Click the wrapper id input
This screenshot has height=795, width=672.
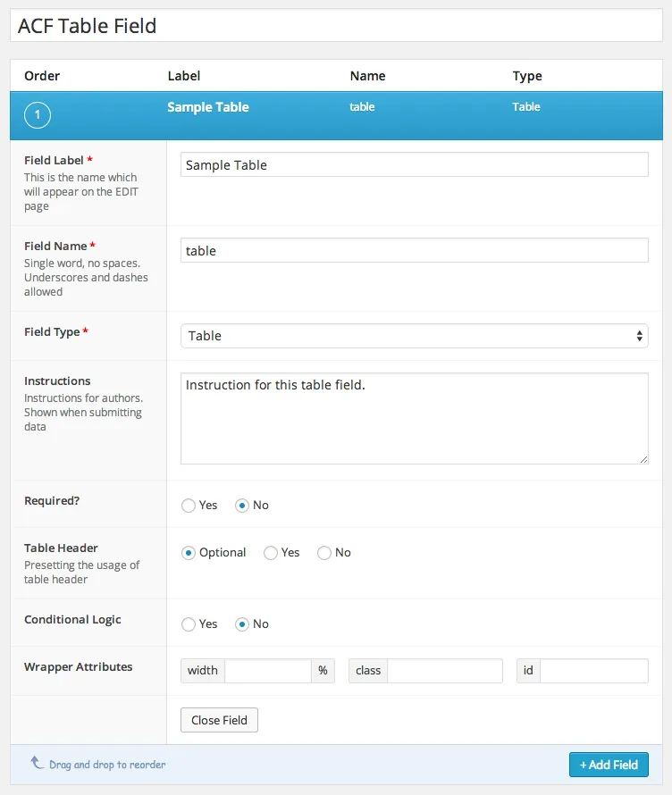pos(594,671)
